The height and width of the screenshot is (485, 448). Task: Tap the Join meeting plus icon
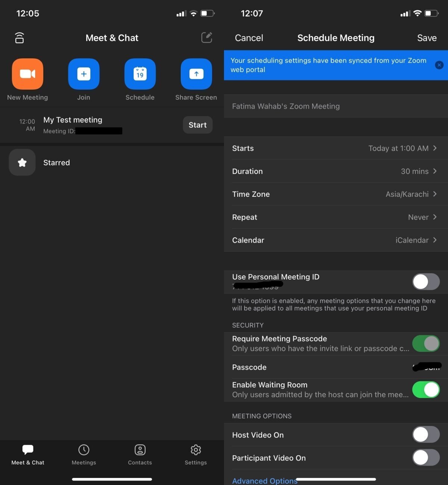coord(84,74)
